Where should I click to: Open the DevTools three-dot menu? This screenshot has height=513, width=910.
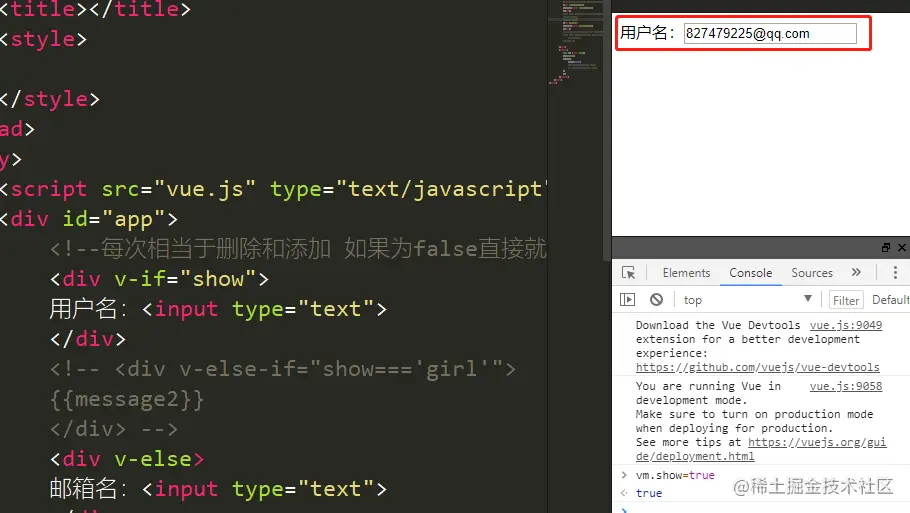(895, 273)
